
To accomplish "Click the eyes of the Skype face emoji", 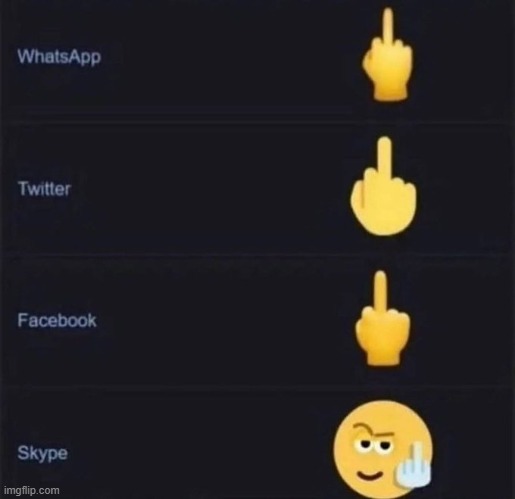I will (x=374, y=445).
